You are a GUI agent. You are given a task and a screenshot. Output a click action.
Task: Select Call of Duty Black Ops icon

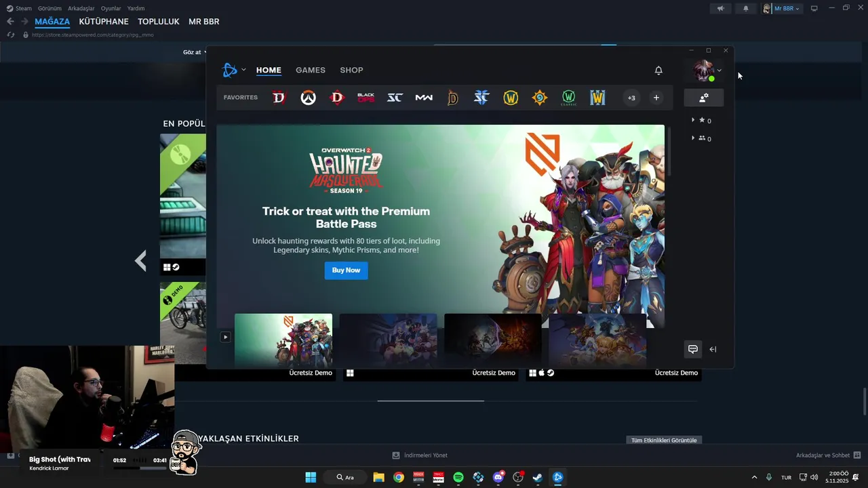[x=366, y=98]
